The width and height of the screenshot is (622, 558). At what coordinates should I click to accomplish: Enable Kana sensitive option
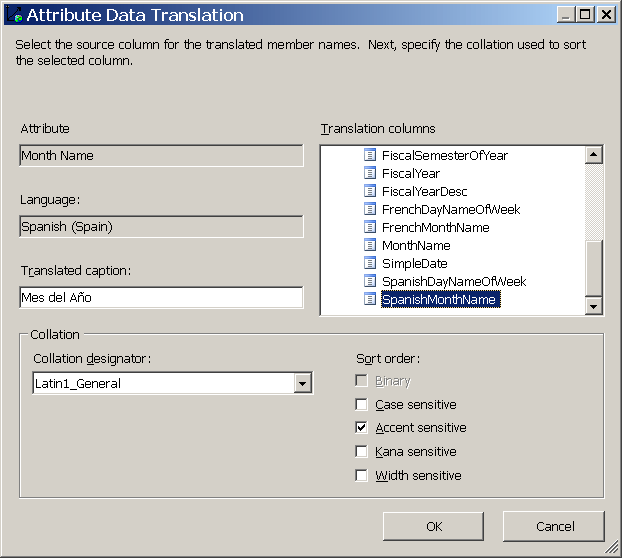(361, 451)
